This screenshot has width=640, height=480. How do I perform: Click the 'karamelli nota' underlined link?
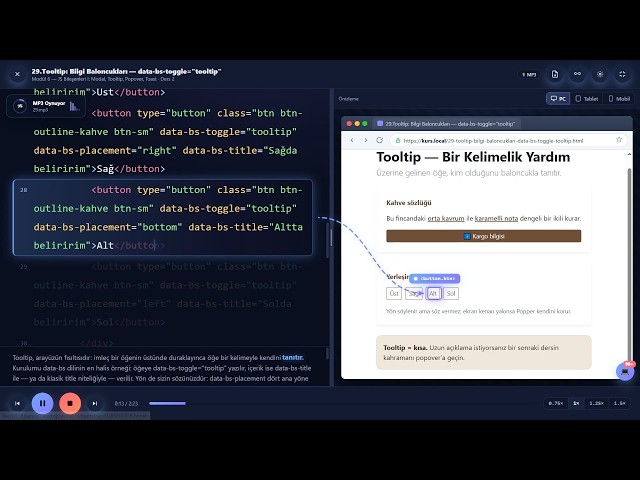click(x=496, y=218)
